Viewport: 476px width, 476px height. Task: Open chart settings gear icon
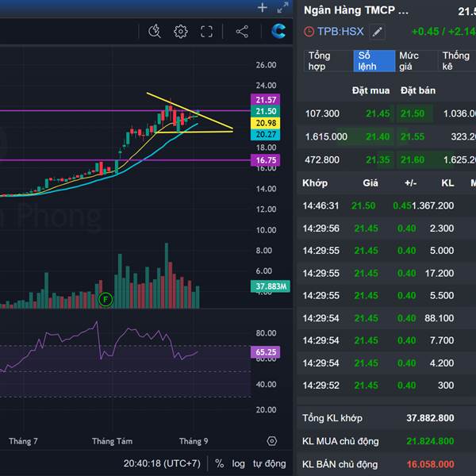point(181,31)
